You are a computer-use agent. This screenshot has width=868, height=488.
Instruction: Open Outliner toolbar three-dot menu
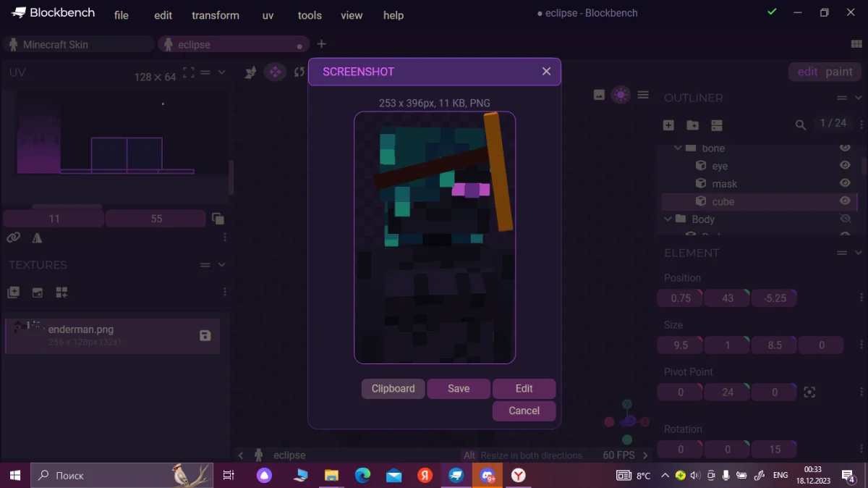click(x=861, y=124)
